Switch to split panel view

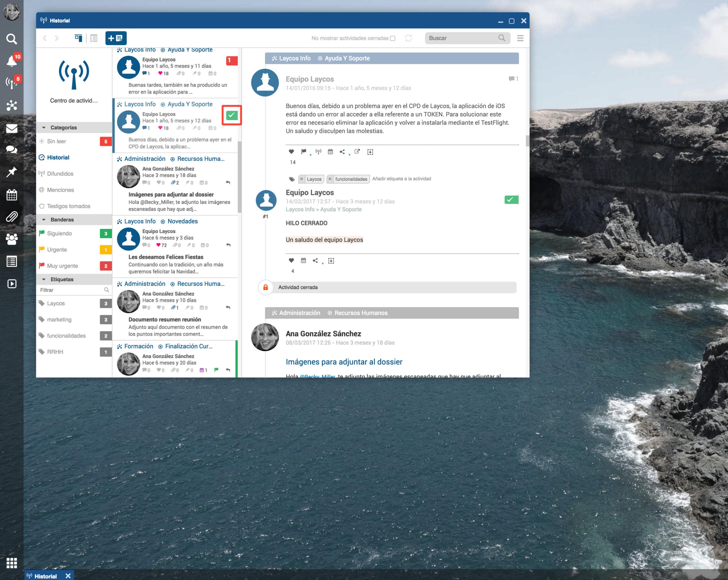[x=78, y=38]
